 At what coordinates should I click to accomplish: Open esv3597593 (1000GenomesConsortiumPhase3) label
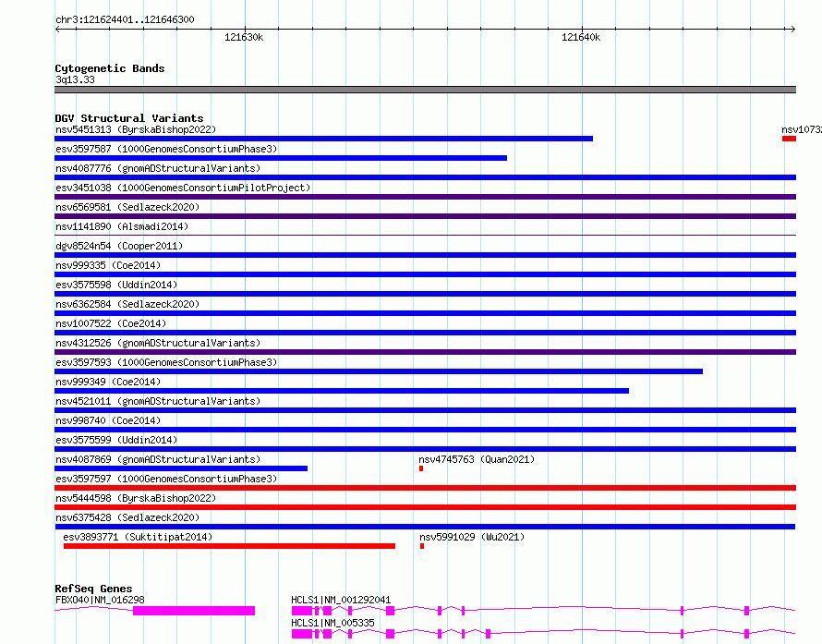166,362
